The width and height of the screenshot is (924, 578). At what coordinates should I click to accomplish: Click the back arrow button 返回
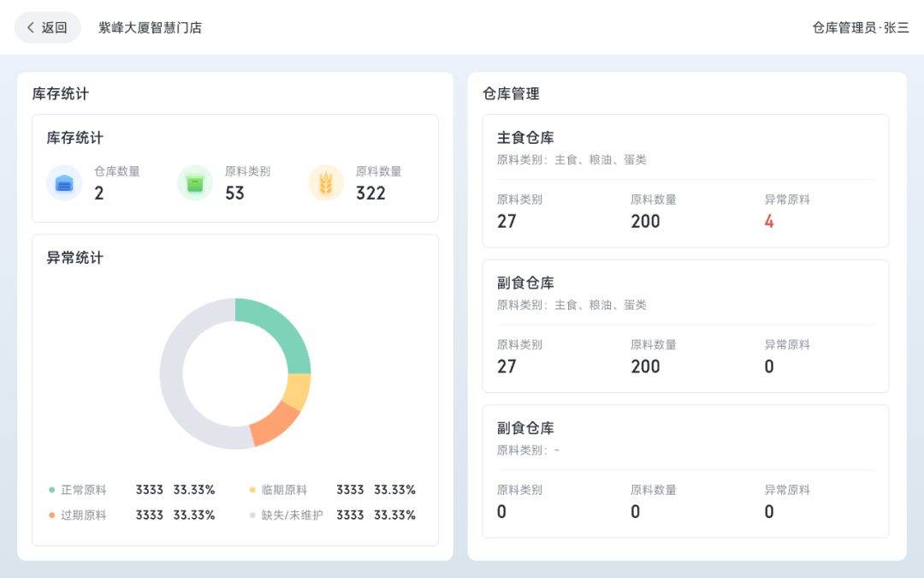pos(47,27)
